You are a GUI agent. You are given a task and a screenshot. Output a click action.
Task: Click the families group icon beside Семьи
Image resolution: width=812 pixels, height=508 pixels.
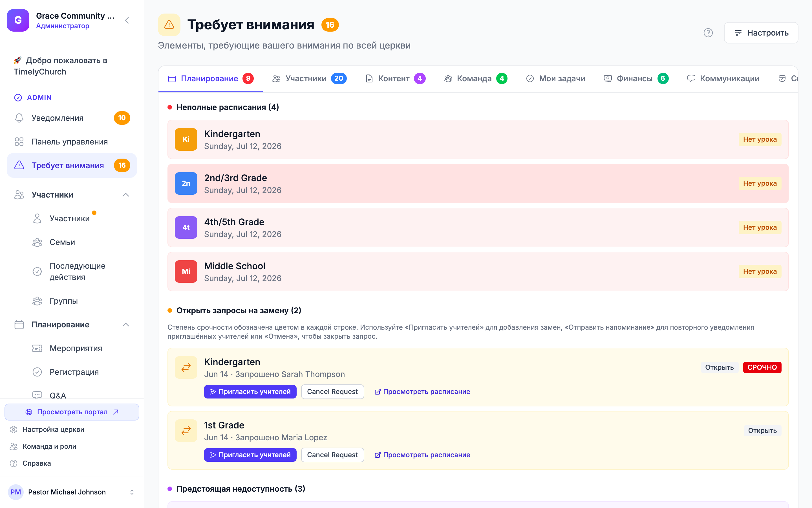(37, 242)
